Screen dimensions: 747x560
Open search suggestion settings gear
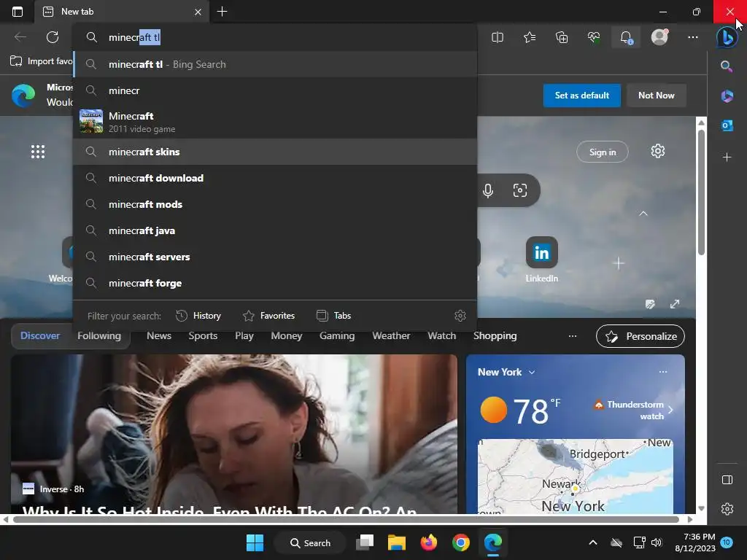[460, 316]
